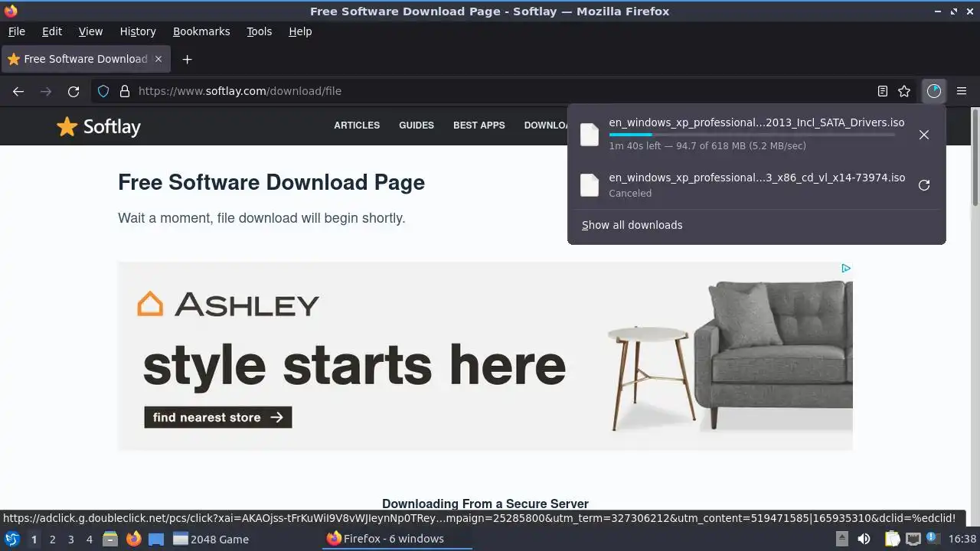
Task: Open the tracking protection shield icon
Action: point(103,91)
